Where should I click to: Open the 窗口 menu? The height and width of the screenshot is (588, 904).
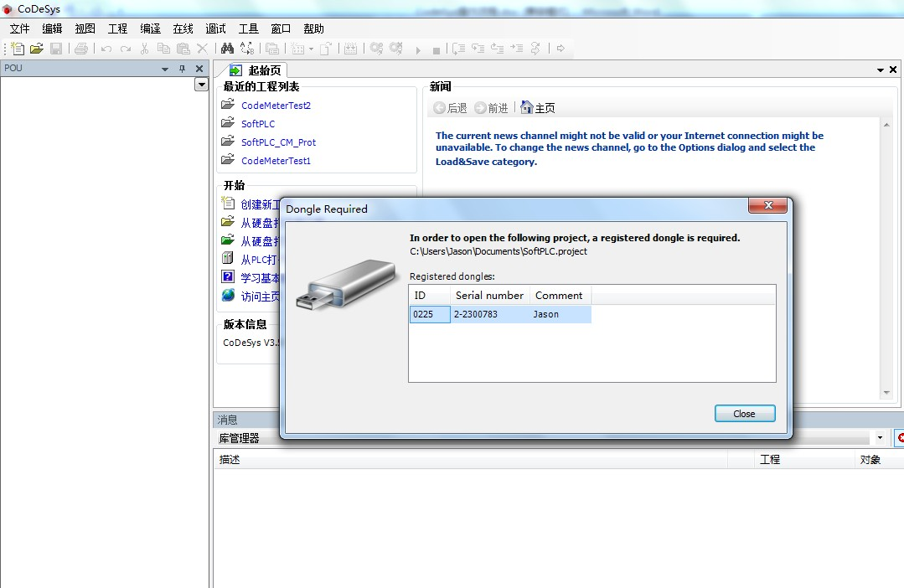(281, 28)
